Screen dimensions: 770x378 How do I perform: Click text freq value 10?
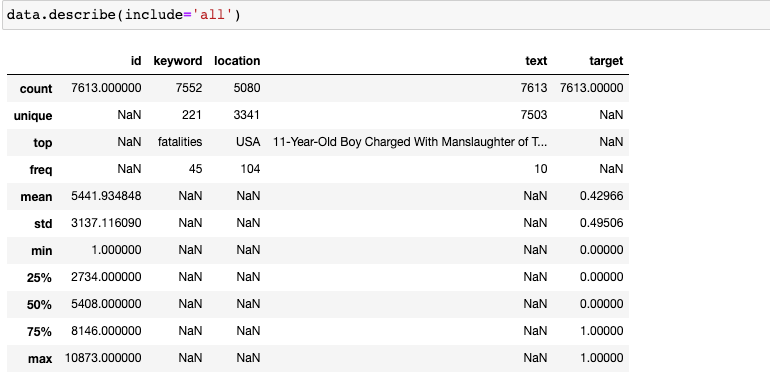[x=541, y=169]
